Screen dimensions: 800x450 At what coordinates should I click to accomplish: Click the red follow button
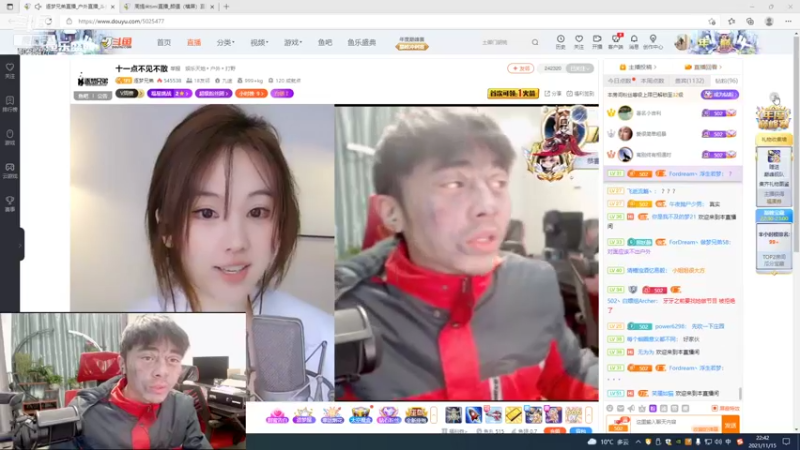click(x=520, y=68)
